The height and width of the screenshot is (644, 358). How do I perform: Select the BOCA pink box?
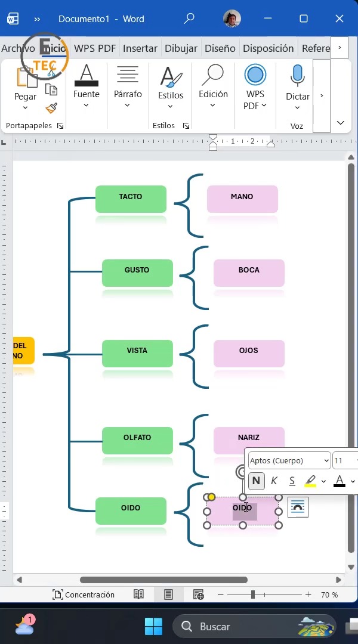[x=249, y=273]
